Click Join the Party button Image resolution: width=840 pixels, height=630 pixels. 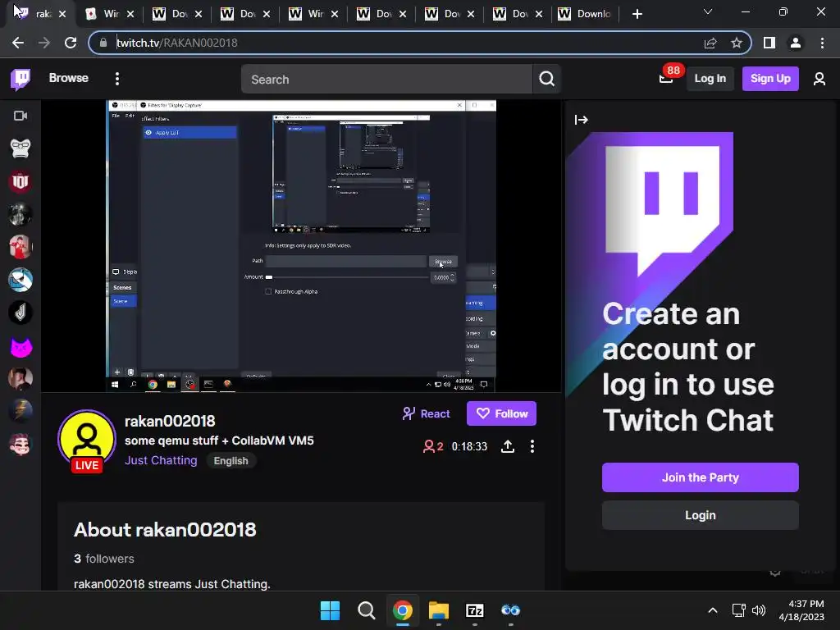[x=701, y=477]
